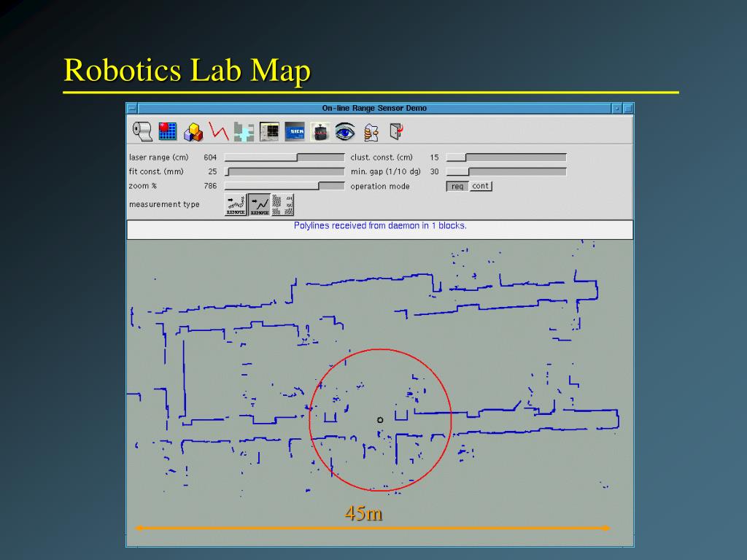Click the laser range value 604
The width and height of the screenshot is (747, 560).
click(210, 157)
